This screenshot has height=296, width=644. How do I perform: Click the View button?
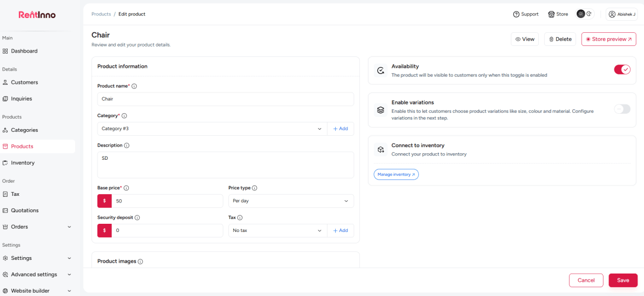pos(525,39)
